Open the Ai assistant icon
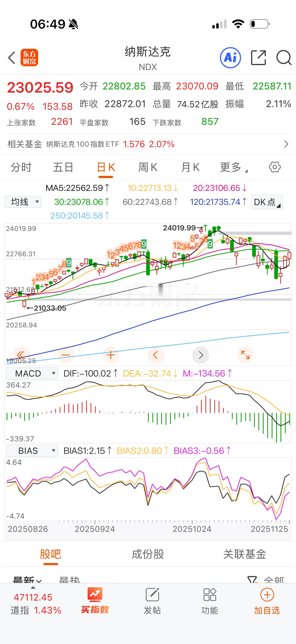Image resolution: width=296 pixels, height=644 pixels. coord(230,58)
